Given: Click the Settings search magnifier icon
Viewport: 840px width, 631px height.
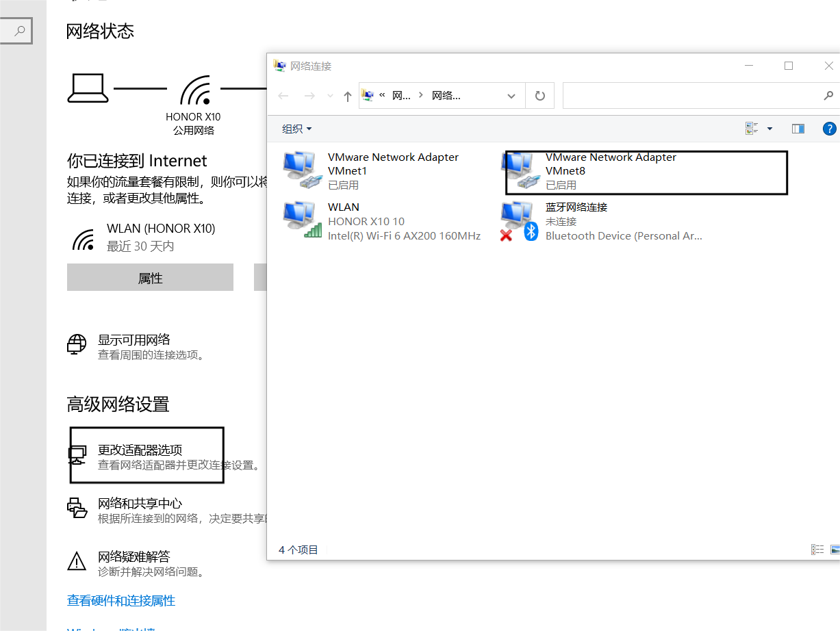Looking at the screenshot, I should click(20, 31).
